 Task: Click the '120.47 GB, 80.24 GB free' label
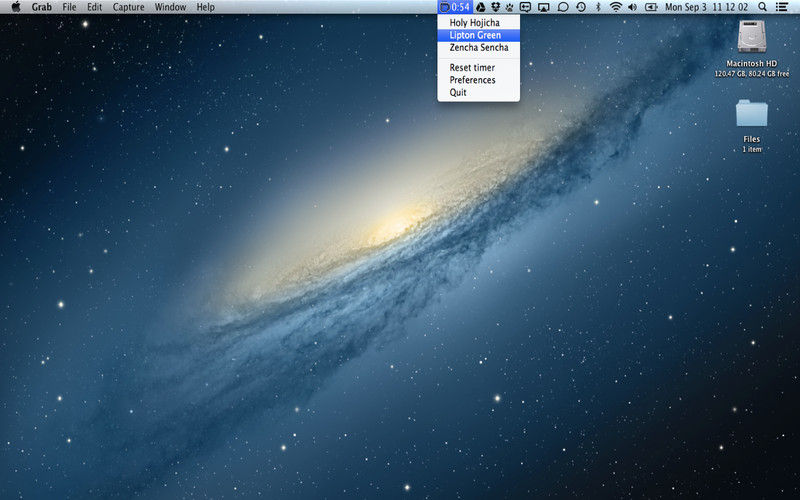(x=752, y=74)
